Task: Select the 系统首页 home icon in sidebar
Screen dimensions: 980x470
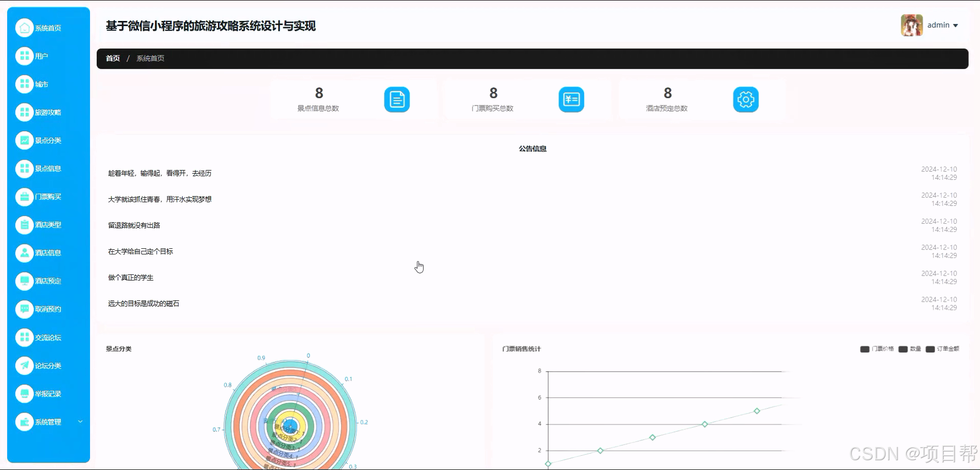Action: coord(24,28)
